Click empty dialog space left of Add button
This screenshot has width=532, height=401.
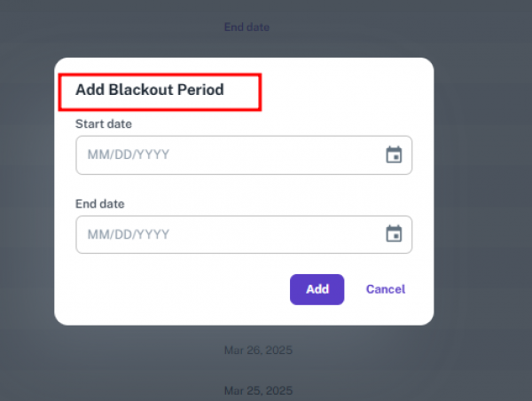click(177, 289)
